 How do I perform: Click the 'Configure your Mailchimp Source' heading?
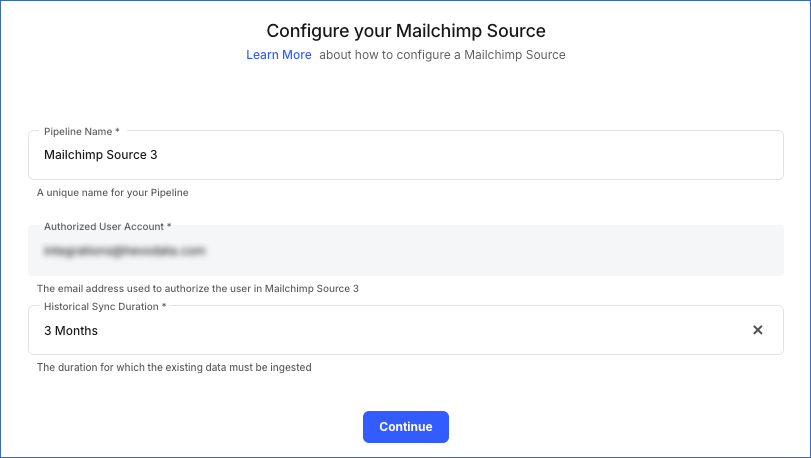[x=406, y=31]
